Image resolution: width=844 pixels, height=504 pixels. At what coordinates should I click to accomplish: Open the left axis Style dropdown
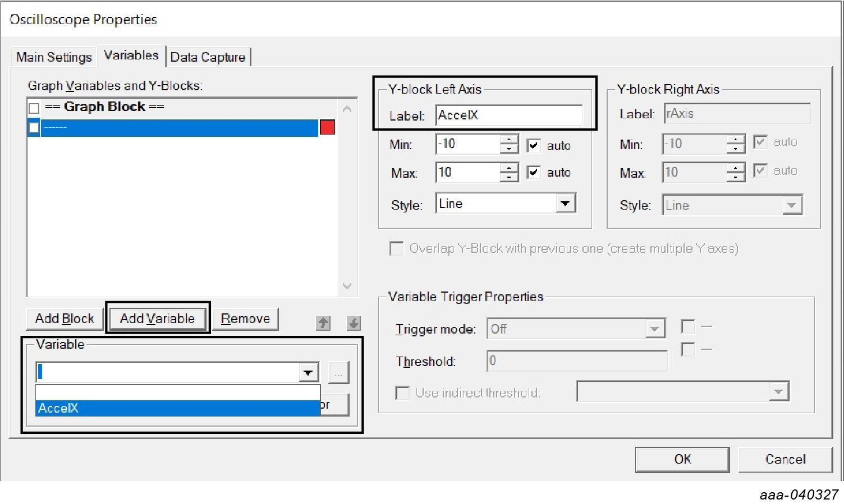pos(566,204)
